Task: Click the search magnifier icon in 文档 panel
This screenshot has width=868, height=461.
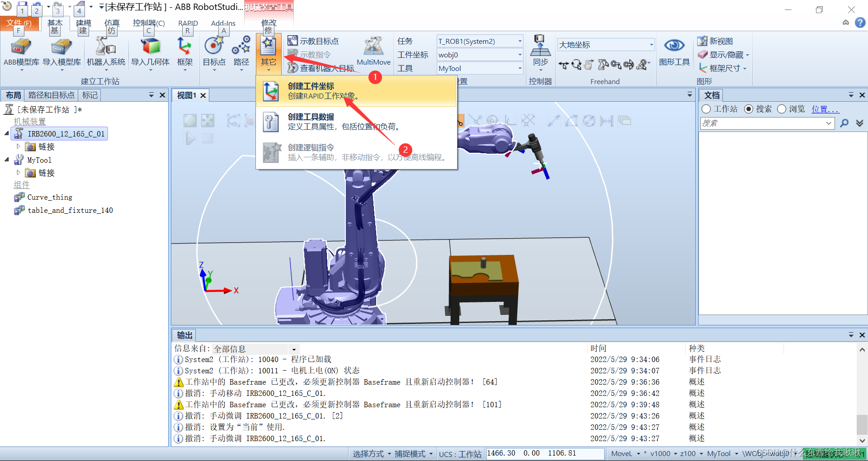Action: 844,123
